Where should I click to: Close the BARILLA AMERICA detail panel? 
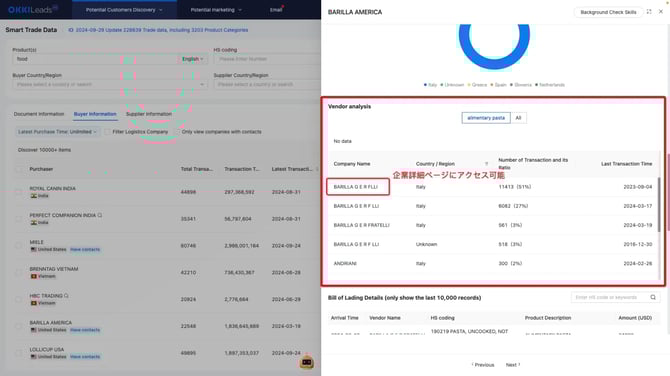click(x=661, y=12)
